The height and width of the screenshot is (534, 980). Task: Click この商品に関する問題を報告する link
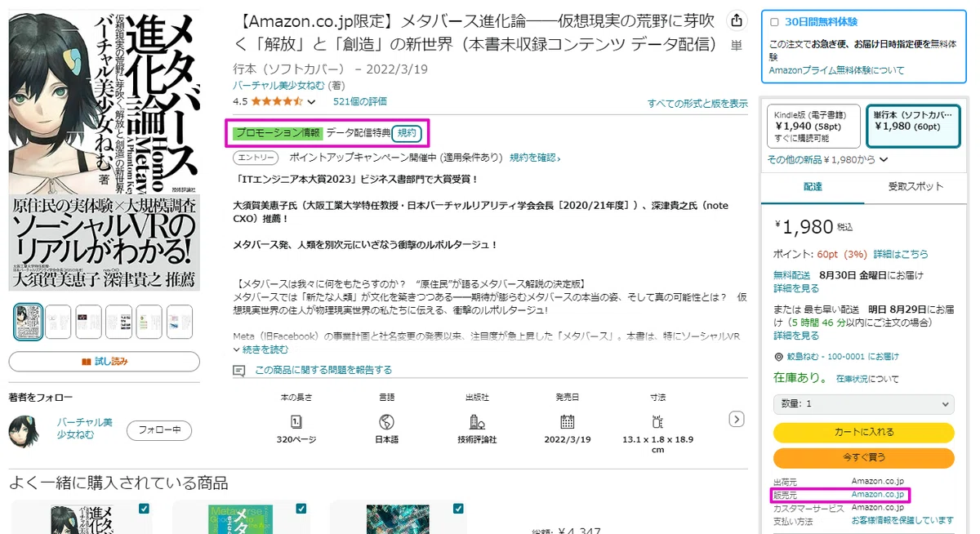pos(323,370)
